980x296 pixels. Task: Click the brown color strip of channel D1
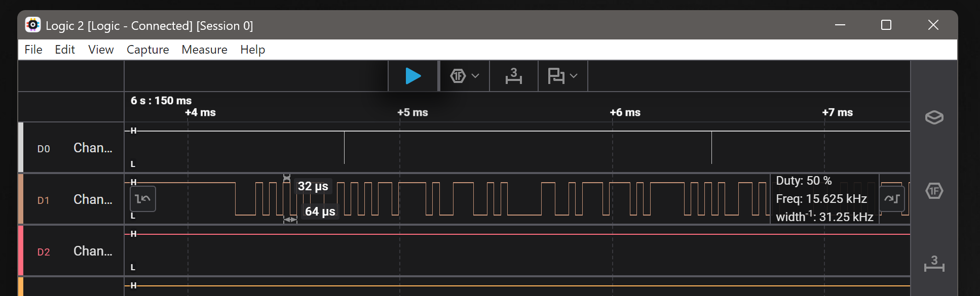point(21,199)
